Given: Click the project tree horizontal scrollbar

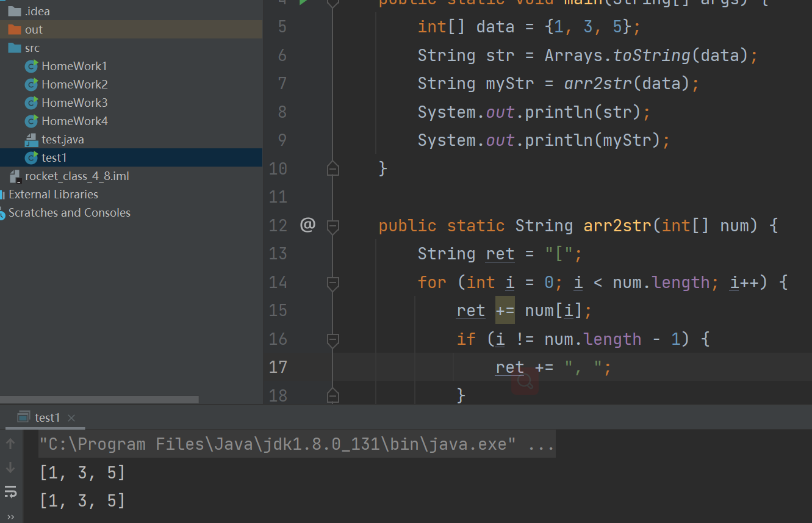Looking at the screenshot, I should pyautogui.click(x=99, y=400).
